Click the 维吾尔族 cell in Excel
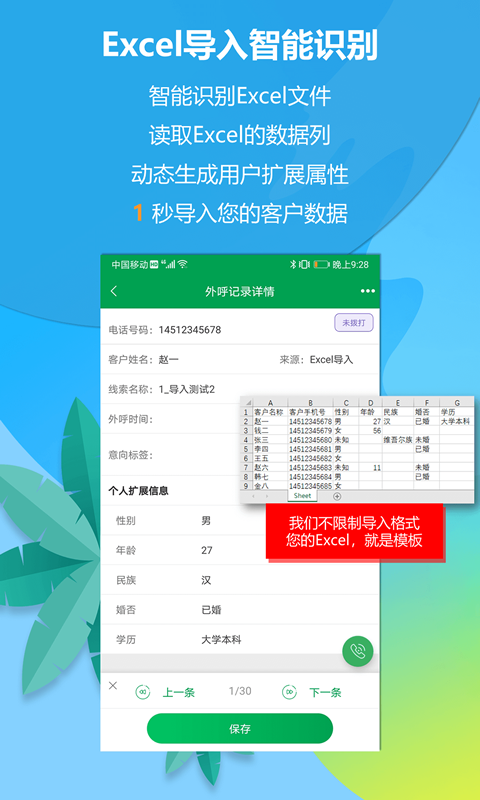The height and width of the screenshot is (800, 480). click(398, 440)
